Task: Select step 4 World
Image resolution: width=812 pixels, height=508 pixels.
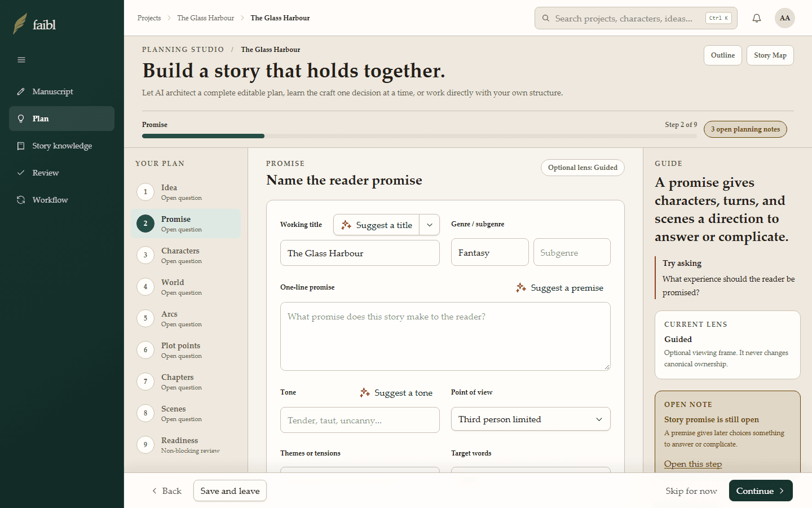Action: 186,287
